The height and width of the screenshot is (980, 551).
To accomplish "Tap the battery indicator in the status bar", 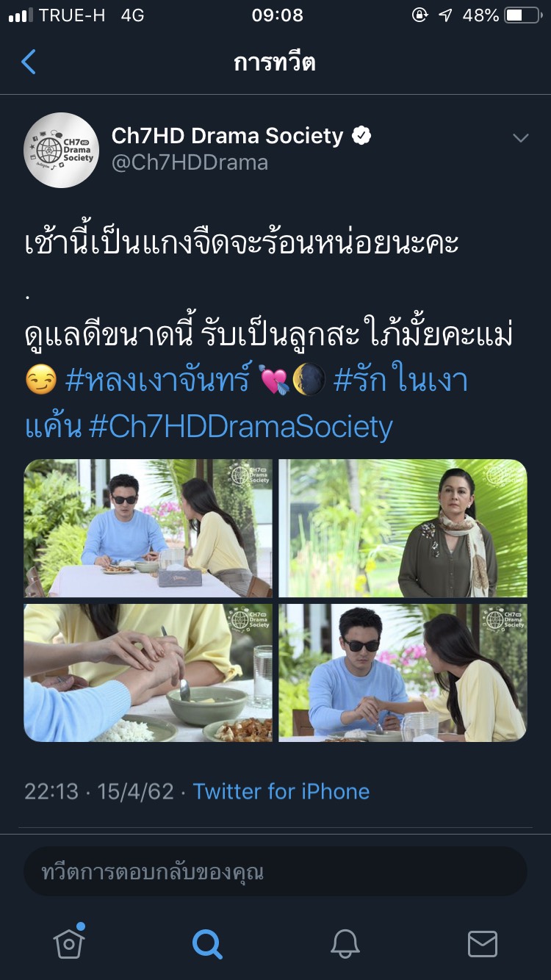I will pyautogui.click(x=523, y=15).
